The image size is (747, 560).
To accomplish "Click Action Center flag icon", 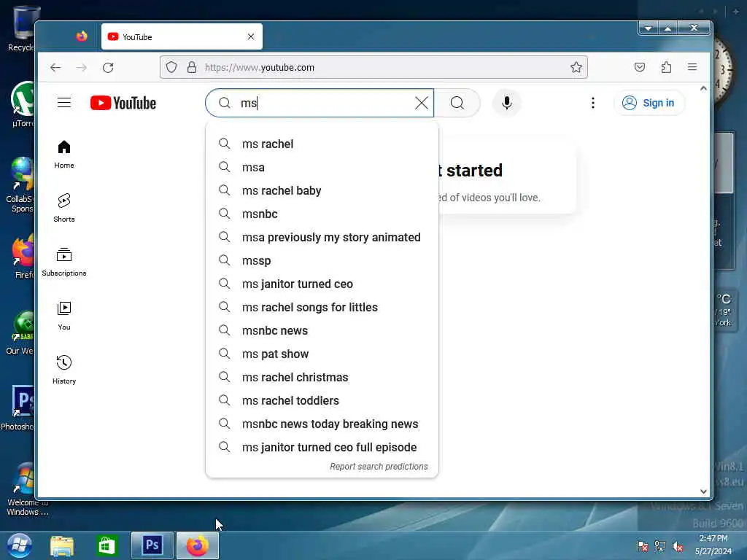I will [x=642, y=547].
